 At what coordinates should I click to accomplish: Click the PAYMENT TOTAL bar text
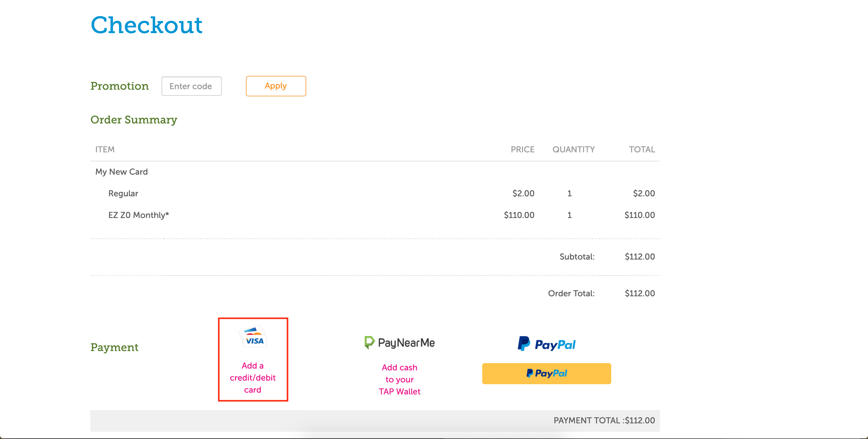604,421
